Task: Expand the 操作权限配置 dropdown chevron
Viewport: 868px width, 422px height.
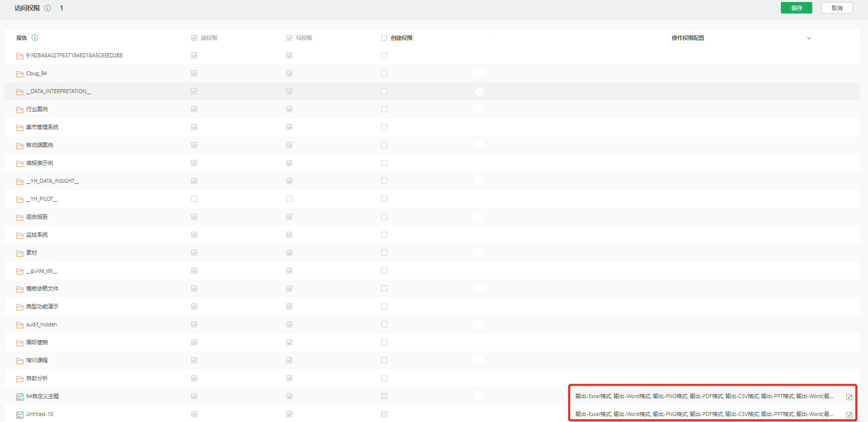Action: click(x=809, y=38)
